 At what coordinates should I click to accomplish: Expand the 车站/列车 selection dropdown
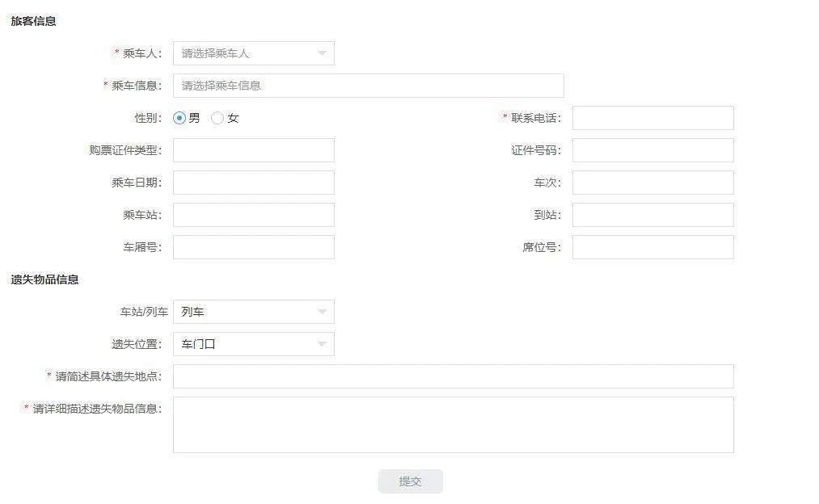click(x=253, y=311)
